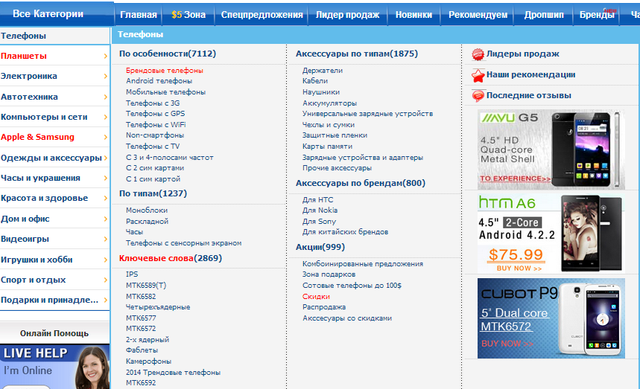Open the Карты памяти link
Image resolution: width=640 pixels, height=389 pixels.
click(x=327, y=147)
